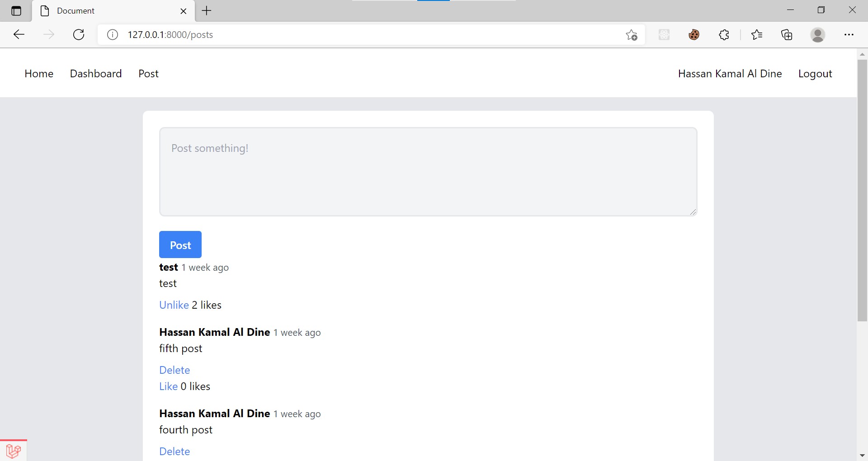Open the browser profile avatar
Image resolution: width=868 pixels, height=461 pixels.
pyautogui.click(x=817, y=35)
